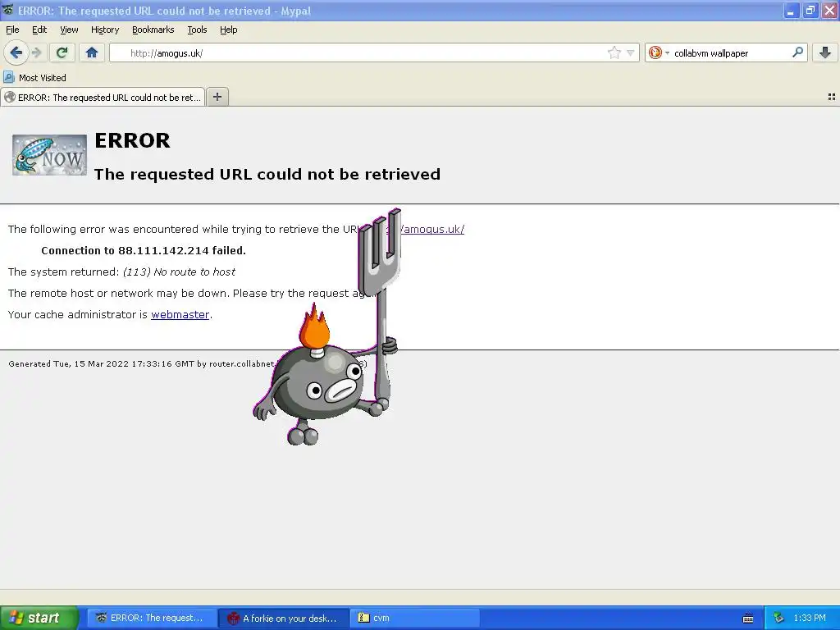Image resolution: width=840 pixels, height=630 pixels.
Task: Select the Connection to 88.111.142.214 failed text
Action: pyautogui.click(x=144, y=250)
